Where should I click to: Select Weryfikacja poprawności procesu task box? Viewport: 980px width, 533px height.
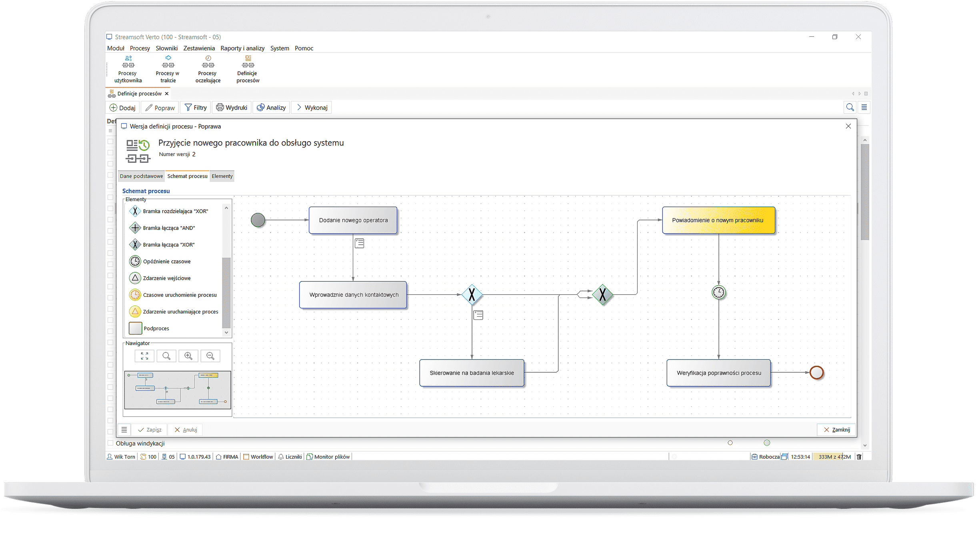(x=719, y=373)
